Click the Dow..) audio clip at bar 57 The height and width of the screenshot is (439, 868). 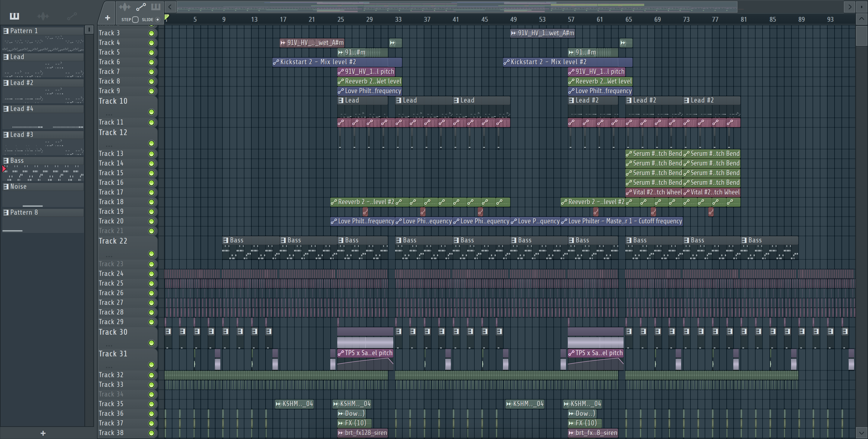(x=583, y=414)
